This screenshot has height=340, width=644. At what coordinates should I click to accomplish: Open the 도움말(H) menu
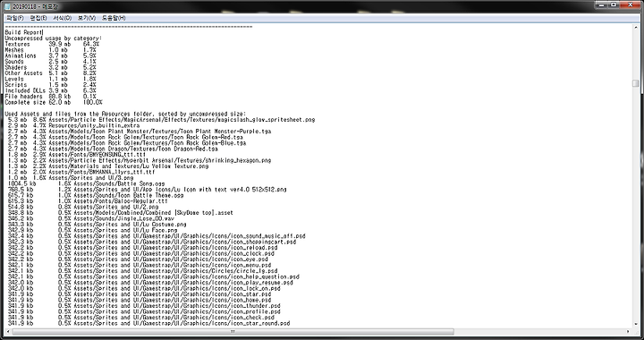[114, 18]
